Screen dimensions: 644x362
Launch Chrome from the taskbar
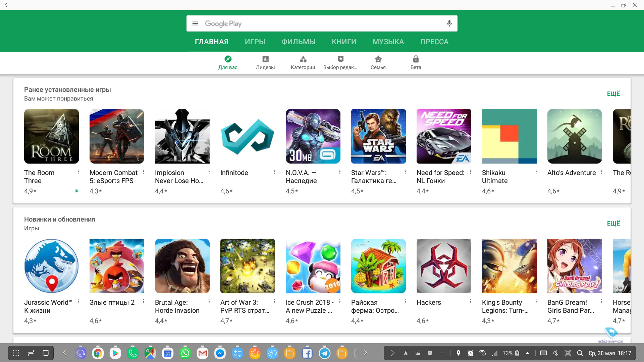(x=98, y=353)
